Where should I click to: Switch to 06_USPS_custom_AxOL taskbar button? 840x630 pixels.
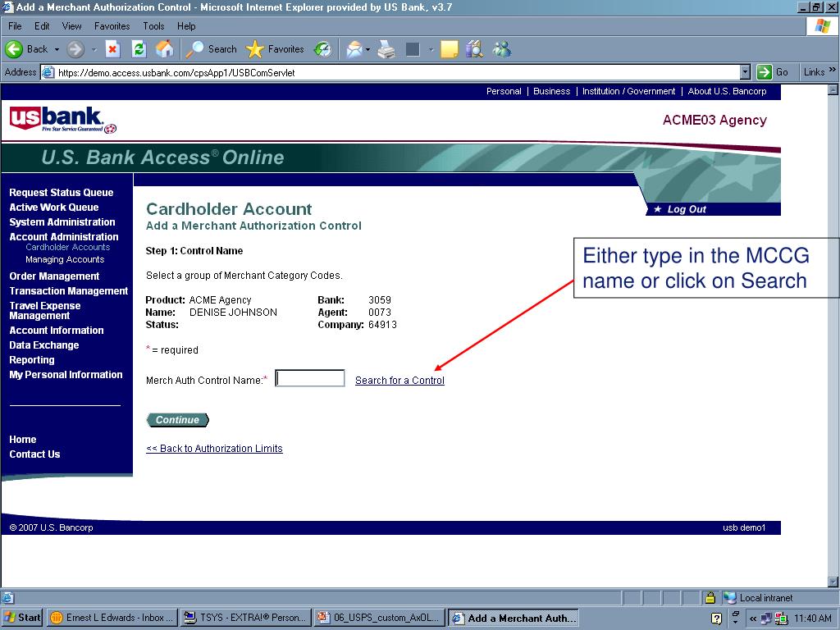point(379,618)
